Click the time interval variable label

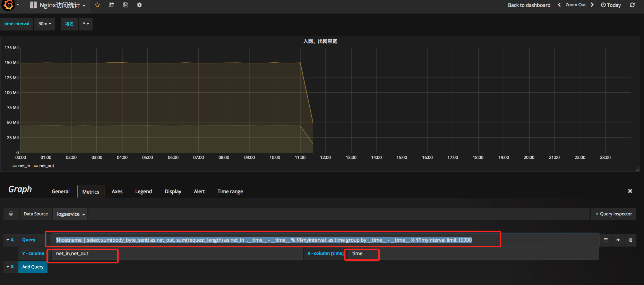(17, 24)
